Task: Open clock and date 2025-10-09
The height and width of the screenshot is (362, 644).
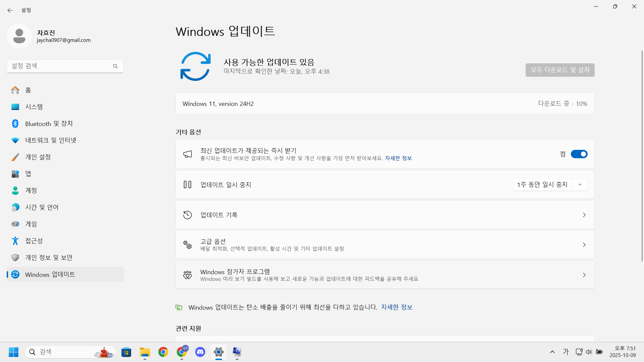Action: (x=623, y=352)
